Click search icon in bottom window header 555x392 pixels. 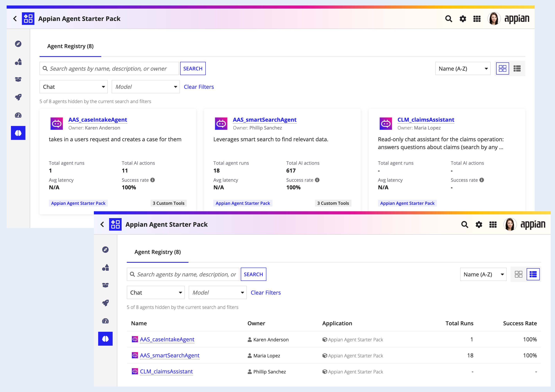coord(465,224)
